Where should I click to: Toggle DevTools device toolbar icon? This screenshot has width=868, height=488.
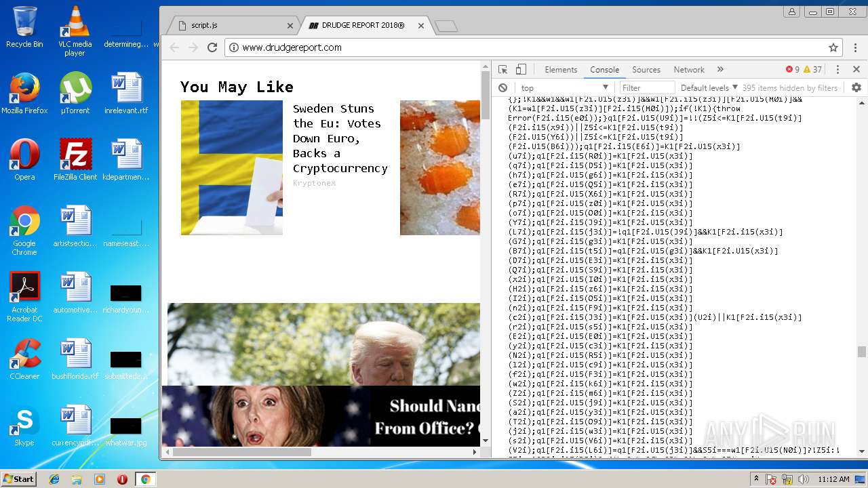tap(521, 70)
